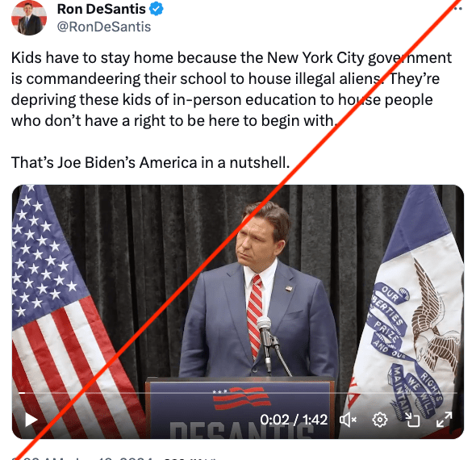Click the Ron DeSantis display name
Screen dimensions: 476x460
(102, 9)
